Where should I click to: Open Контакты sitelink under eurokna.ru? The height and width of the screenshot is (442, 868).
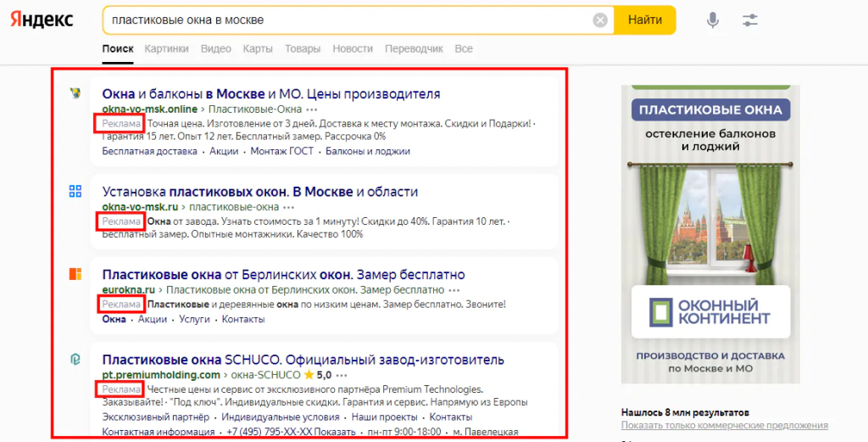point(243,319)
